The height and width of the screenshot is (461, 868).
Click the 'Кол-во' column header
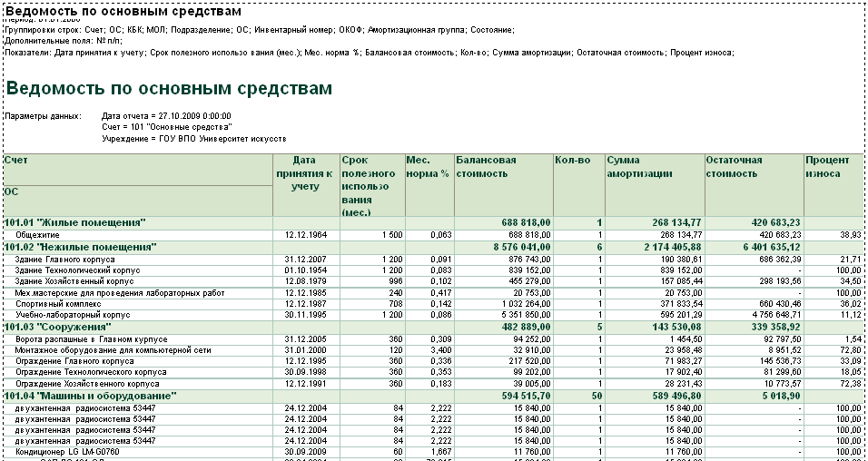(x=578, y=185)
